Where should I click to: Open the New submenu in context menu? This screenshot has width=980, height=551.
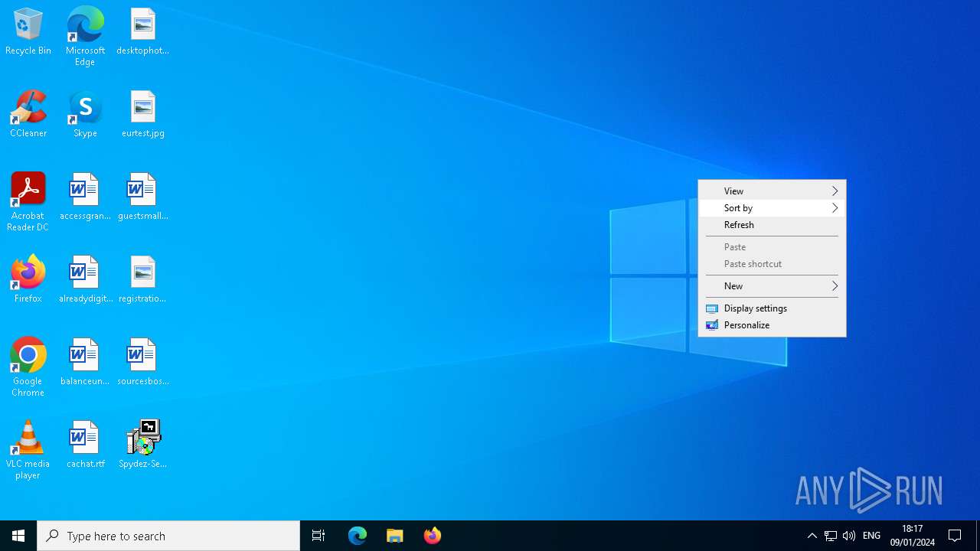click(x=772, y=286)
